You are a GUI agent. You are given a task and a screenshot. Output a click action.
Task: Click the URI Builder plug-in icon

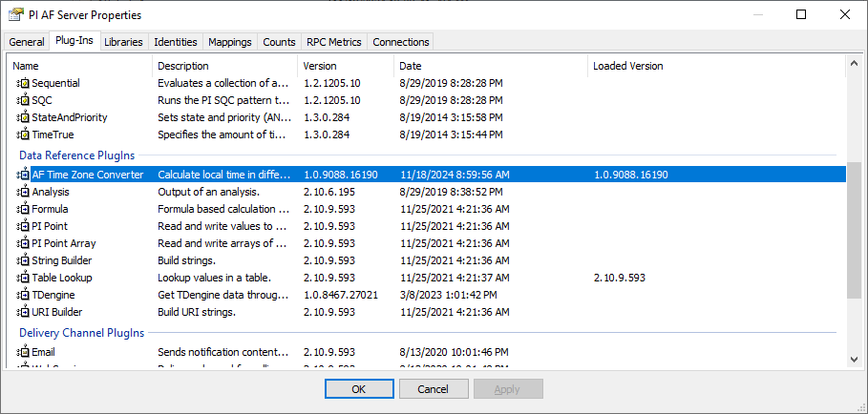(x=23, y=312)
